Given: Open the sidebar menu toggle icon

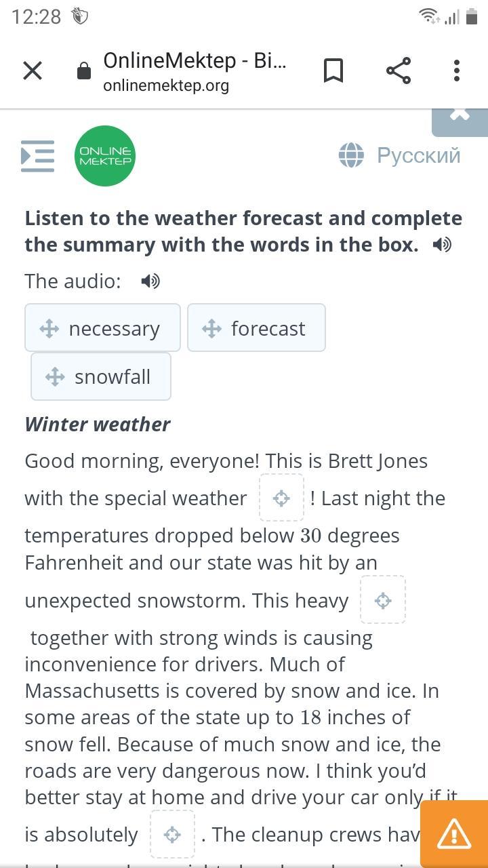Looking at the screenshot, I should [38, 156].
